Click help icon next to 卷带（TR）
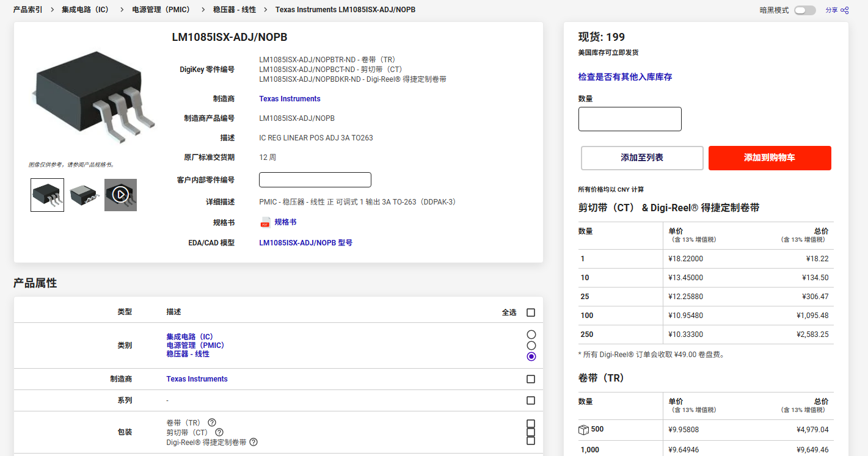 pos(212,422)
